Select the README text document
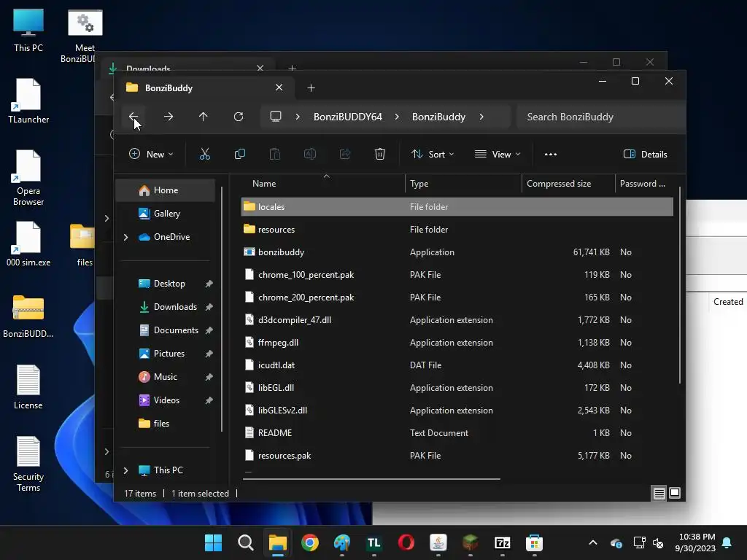The height and width of the screenshot is (560, 747). pos(457,433)
